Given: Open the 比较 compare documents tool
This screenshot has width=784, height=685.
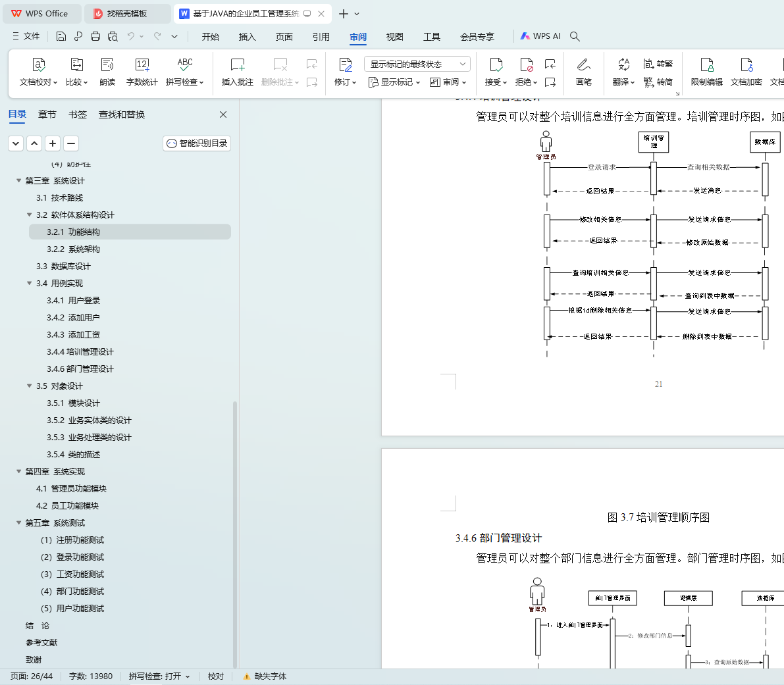Looking at the screenshot, I should [76, 72].
